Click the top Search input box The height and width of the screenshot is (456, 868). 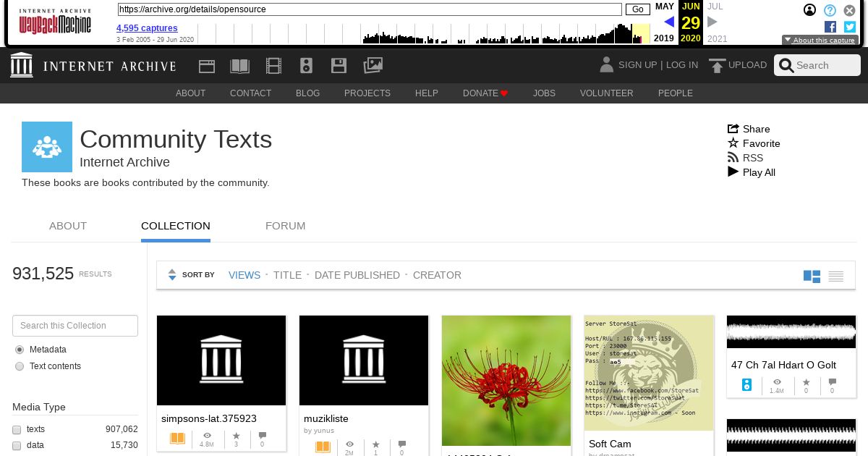[x=817, y=65]
